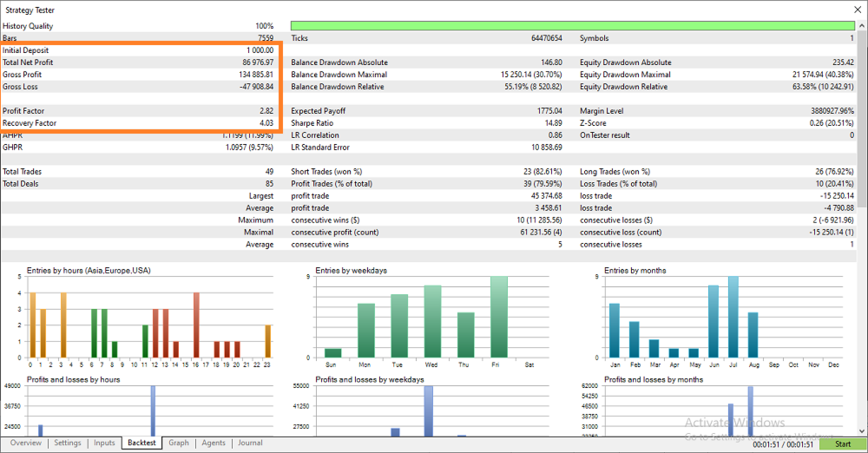Click the Friday bar in Entries by weekdays

(499, 317)
